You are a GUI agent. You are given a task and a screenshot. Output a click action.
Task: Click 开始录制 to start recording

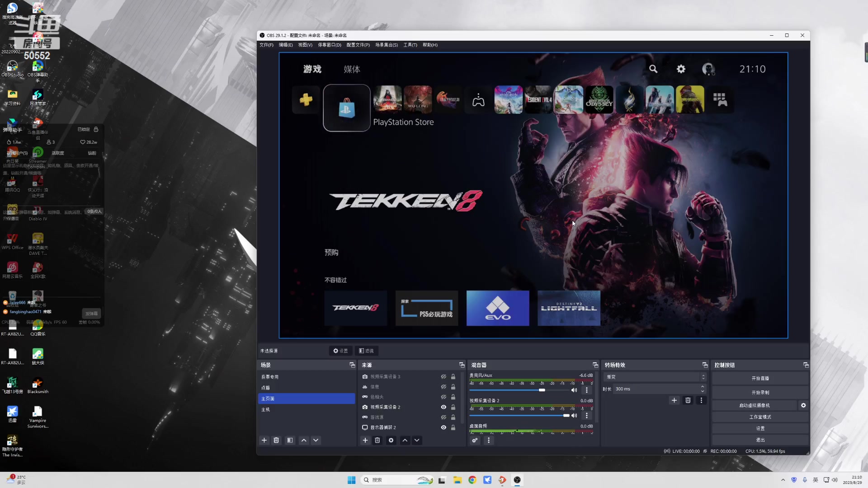760,392
